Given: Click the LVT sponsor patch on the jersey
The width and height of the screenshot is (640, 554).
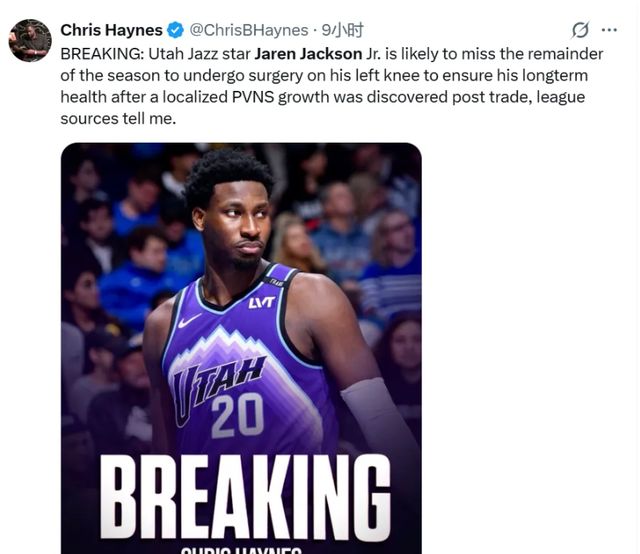Looking at the screenshot, I should [x=262, y=303].
